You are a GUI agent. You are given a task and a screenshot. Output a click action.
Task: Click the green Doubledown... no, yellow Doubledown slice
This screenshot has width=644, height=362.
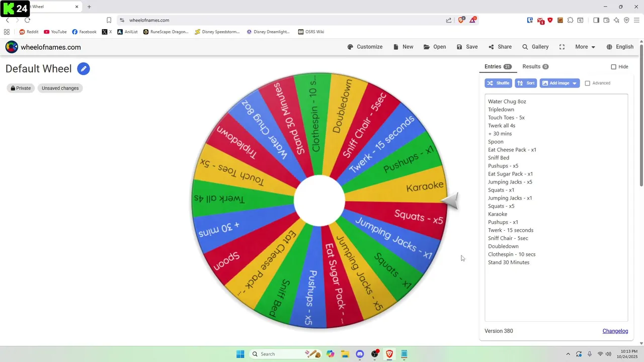coord(342,106)
